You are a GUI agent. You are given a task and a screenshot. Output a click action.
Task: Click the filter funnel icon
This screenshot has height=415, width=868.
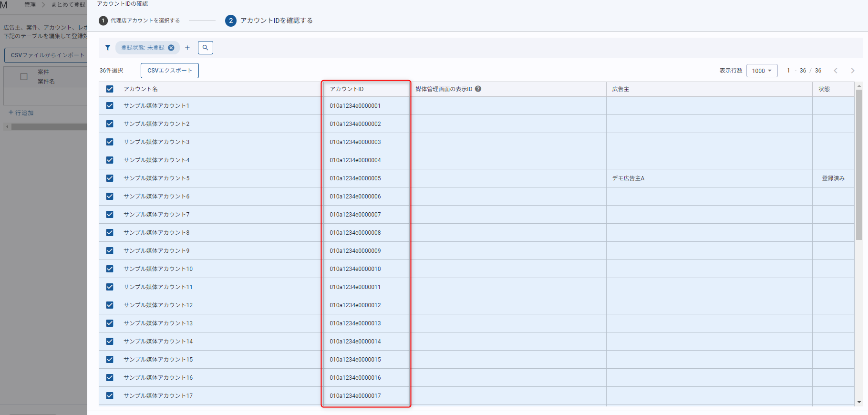point(108,48)
